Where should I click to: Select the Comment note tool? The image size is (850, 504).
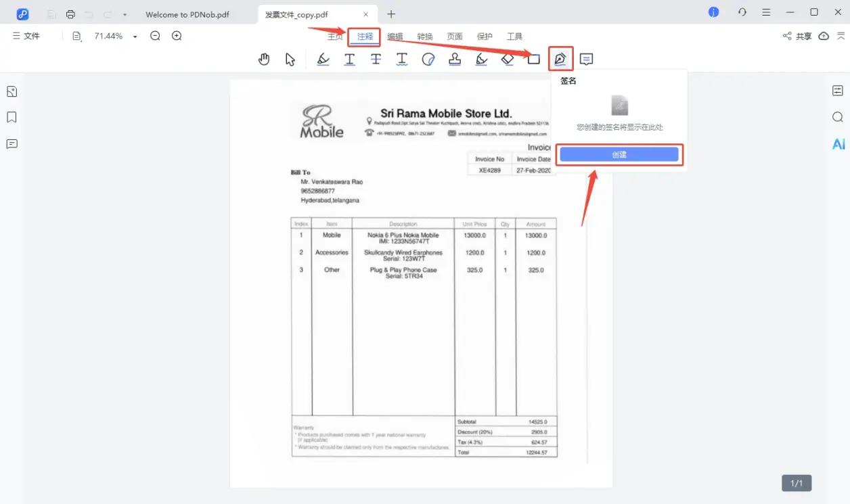tap(587, 60)
